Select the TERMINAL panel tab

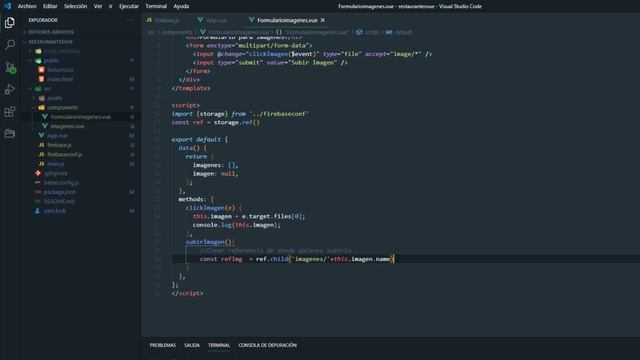tap(219, 345)
